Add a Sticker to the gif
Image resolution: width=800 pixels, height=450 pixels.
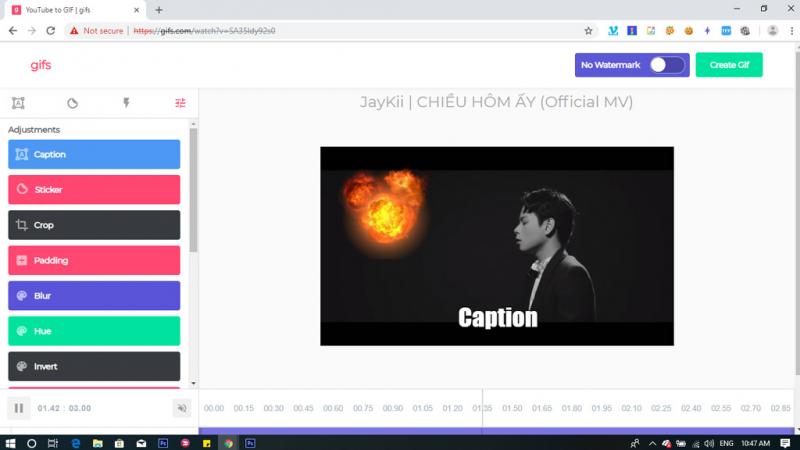(94, 190)
